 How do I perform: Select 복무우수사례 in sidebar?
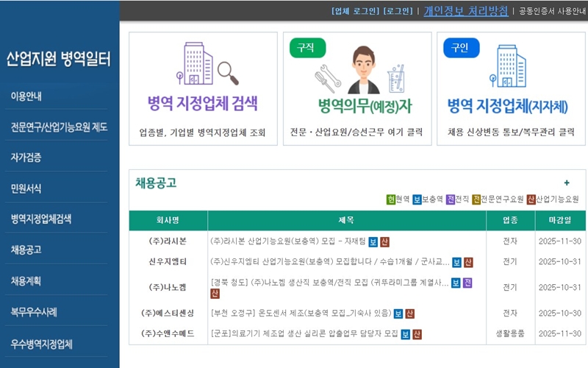[x=34, y=312]
